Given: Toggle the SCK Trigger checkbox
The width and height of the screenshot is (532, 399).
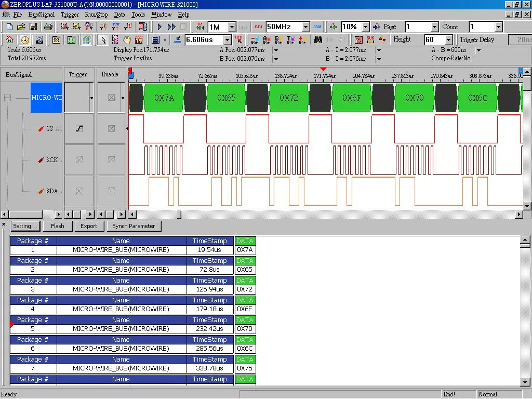Looking at the screenshot, I should pos(79,160).
